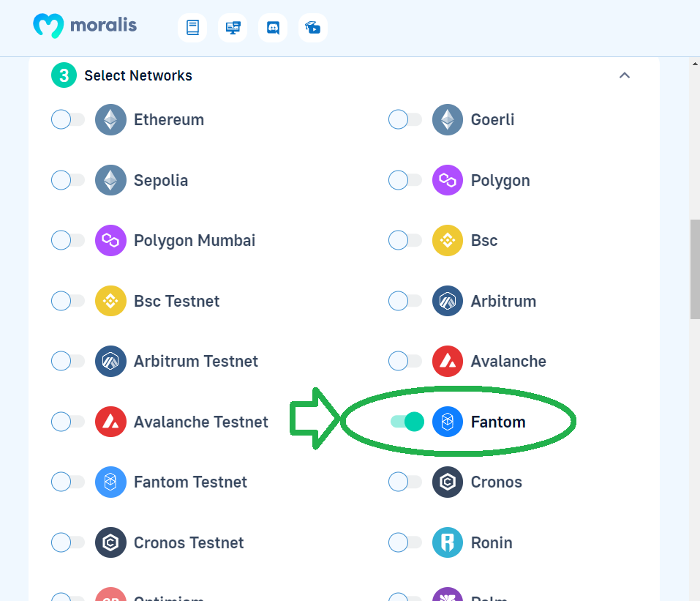Viewport: 700px width, 601px height.
Task: Turn on the Bsc network toggle
Action: pyautogui.click(x=405, y=240)
